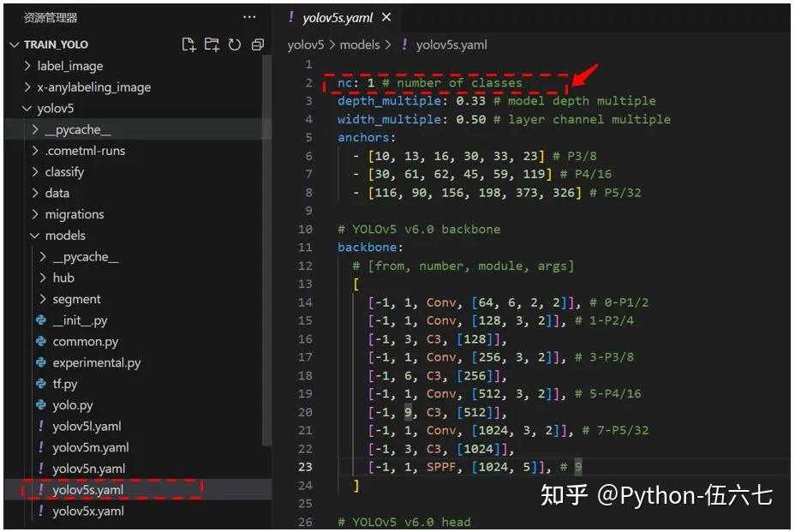Open the explorer more actions ellipsis menu
The width and height of the screenshot is (795, 532).
(249, 17)
